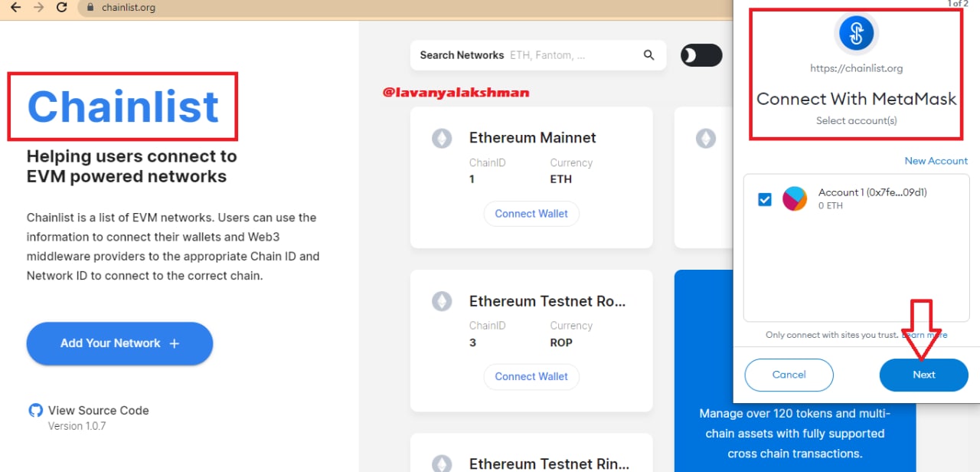Click Account 1 (0x7fe...09d1) label

coord(873,192)
